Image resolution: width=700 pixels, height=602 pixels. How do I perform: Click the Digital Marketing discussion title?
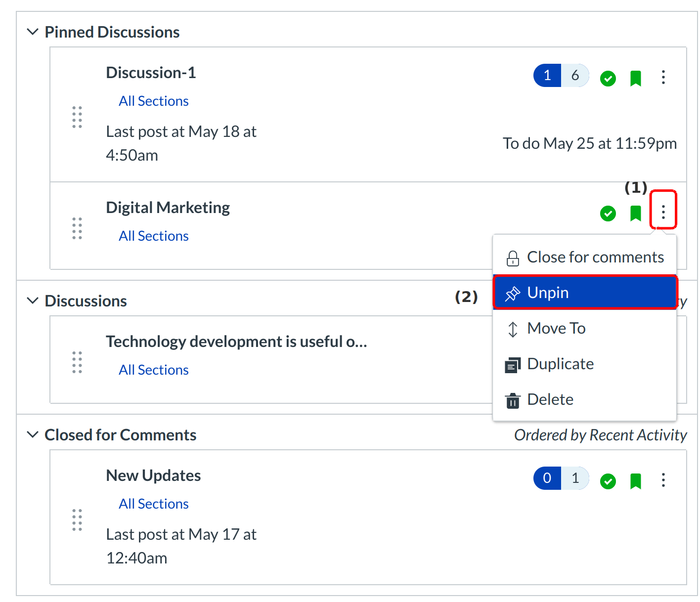point(168,208)
